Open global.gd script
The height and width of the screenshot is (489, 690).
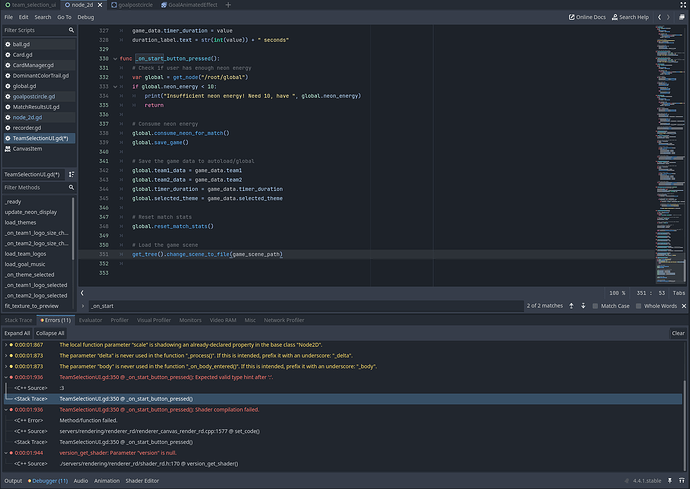[39, 86]
